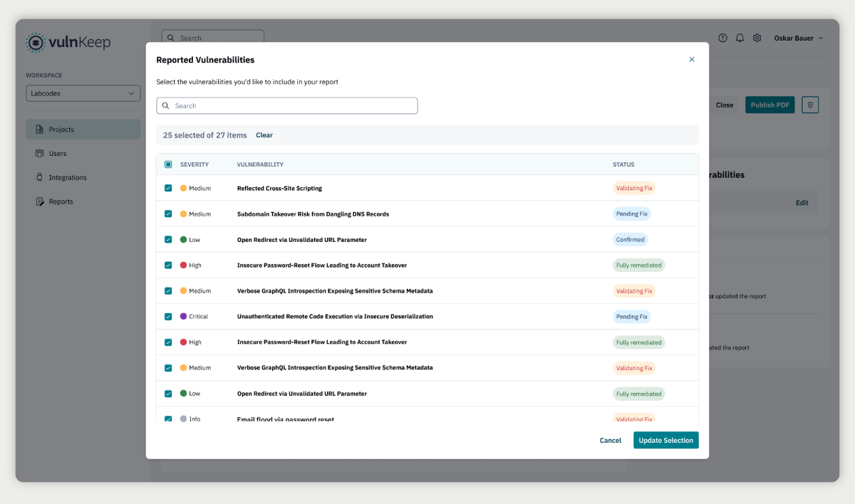Uncheck the Open Redirect row marked Fully remediated
Screen dimensions: 855x504
pyautogui.click(x=168, y=394)
